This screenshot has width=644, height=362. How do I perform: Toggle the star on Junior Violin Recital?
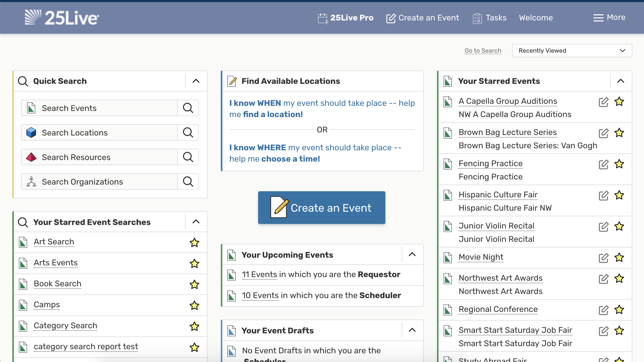(x=619, y=227)
